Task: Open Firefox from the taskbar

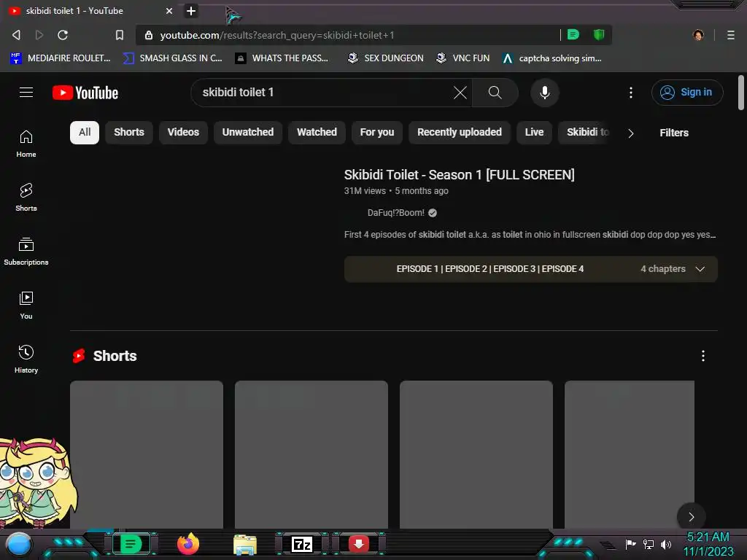Action: (188, 544)
